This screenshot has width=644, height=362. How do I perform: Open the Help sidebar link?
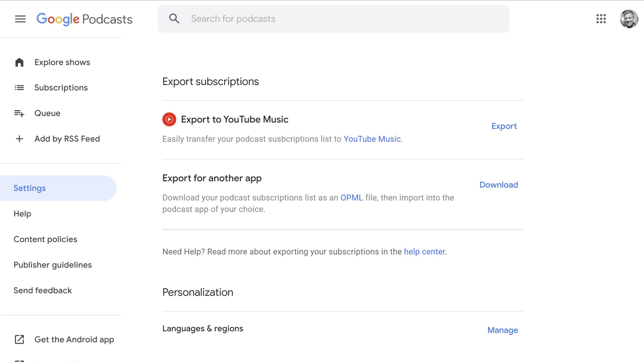click(22, 214)
